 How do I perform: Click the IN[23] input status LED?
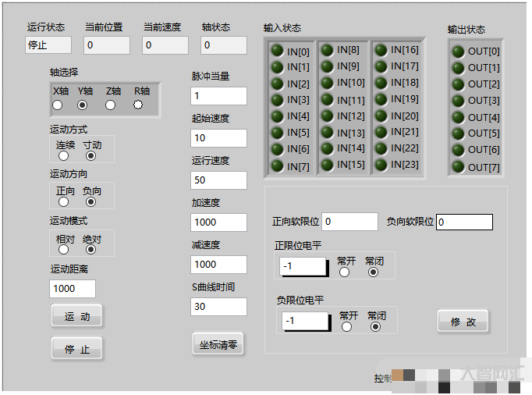[x=380, y=164]
